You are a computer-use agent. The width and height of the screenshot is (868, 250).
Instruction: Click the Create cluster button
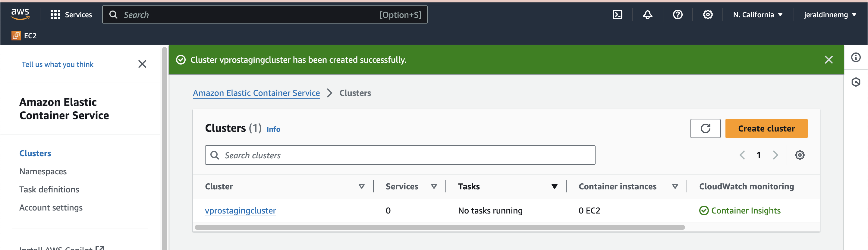(766, 128)
